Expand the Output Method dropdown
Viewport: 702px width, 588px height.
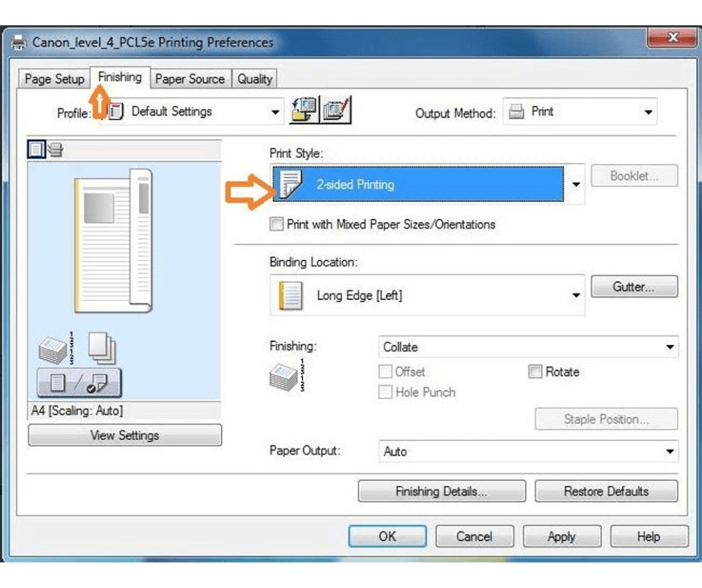[x=647, y=112]
